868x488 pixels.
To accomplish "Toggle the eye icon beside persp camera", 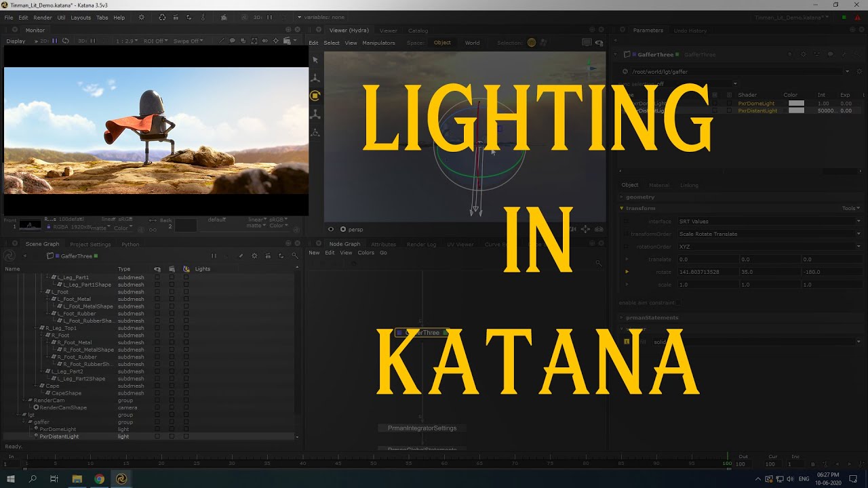I will coord(331,229).
